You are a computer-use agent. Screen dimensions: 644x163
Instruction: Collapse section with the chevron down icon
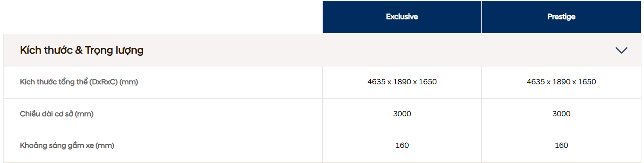click(x=621, y=50)
